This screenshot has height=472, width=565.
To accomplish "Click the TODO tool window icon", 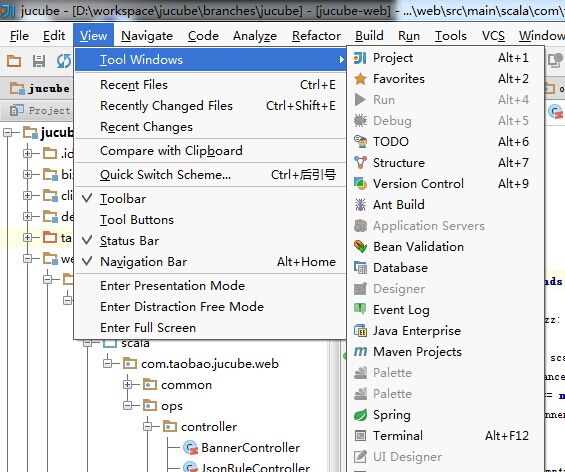I will 360,142.
